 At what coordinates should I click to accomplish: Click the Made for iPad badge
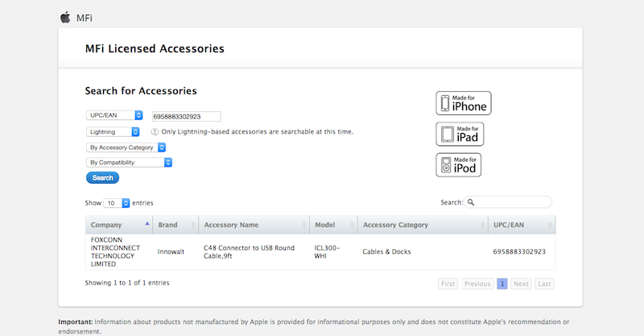pyautogui.click(x=460, y=134)
